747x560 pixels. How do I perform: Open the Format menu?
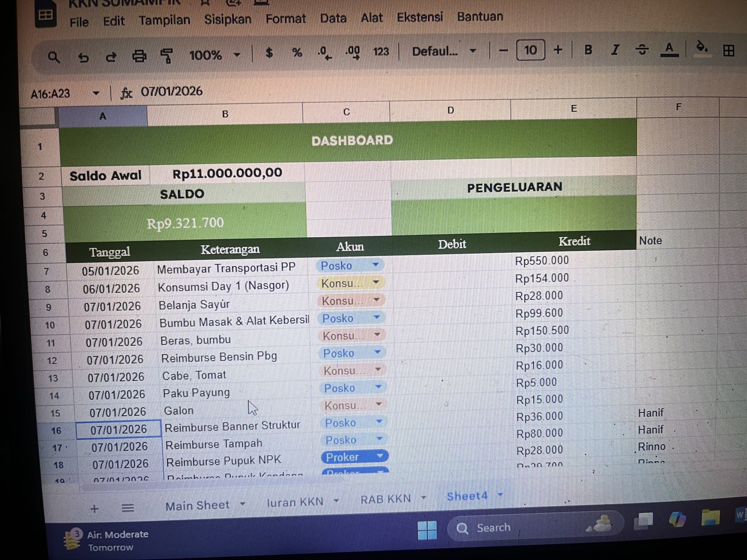click(286, 18)
